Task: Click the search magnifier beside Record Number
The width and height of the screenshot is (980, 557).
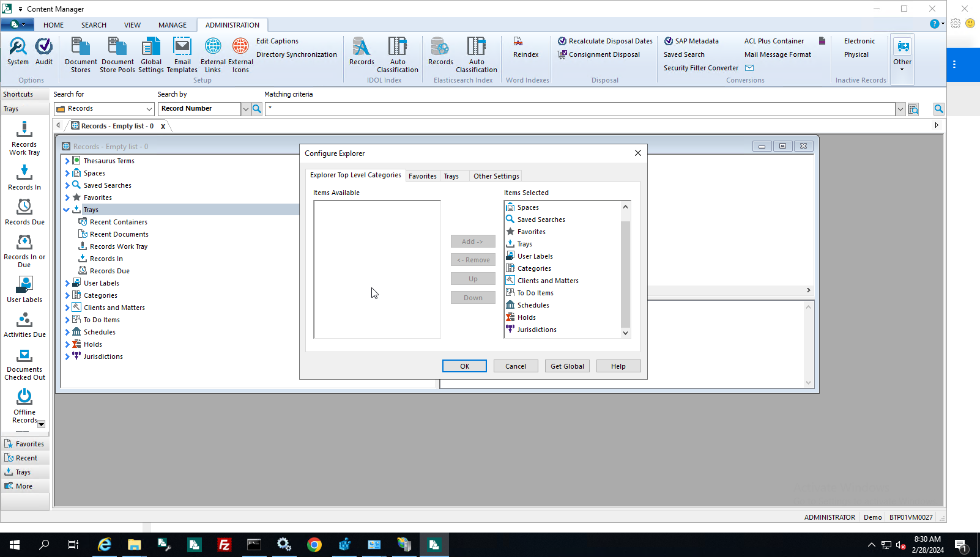Action: pyautogui.click(x=257, y=109)
